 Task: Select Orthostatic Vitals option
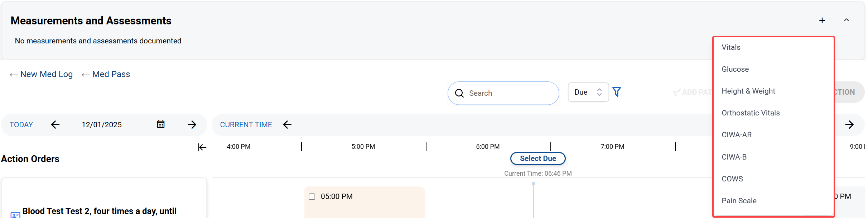point(751,113)
